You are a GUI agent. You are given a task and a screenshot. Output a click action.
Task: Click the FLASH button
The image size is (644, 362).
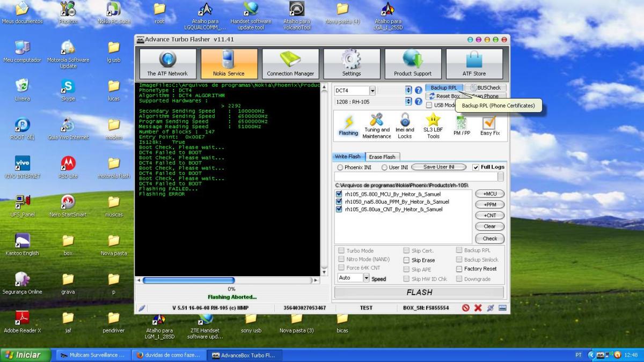point(419,292)
